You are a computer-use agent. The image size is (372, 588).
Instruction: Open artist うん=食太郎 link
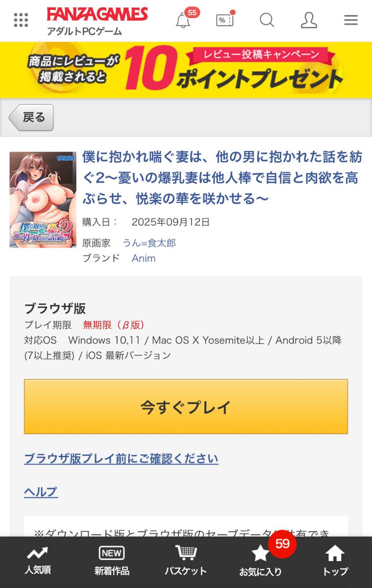pos(149,243)
